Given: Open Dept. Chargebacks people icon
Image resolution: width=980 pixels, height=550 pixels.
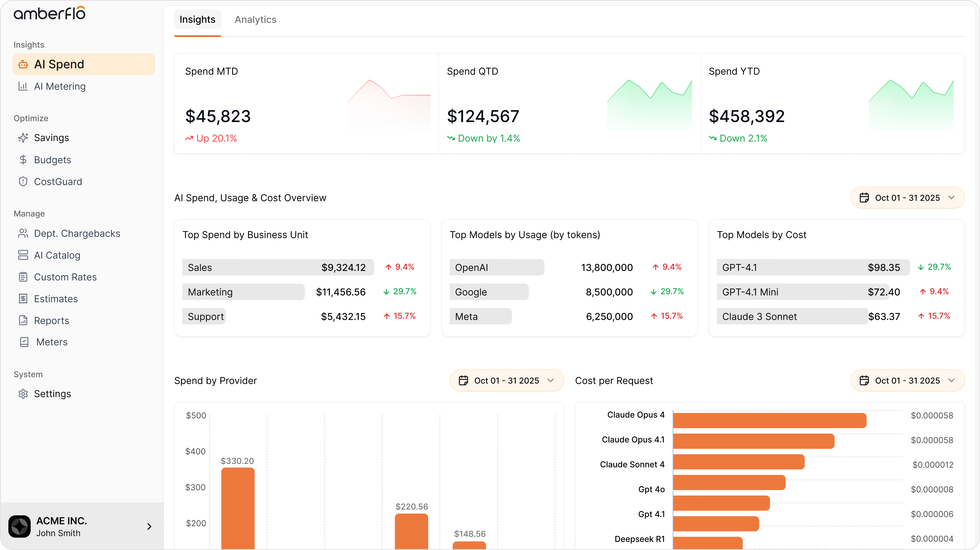Looking at the screenshot, I should pyautogui.click(x=23, y=233).
